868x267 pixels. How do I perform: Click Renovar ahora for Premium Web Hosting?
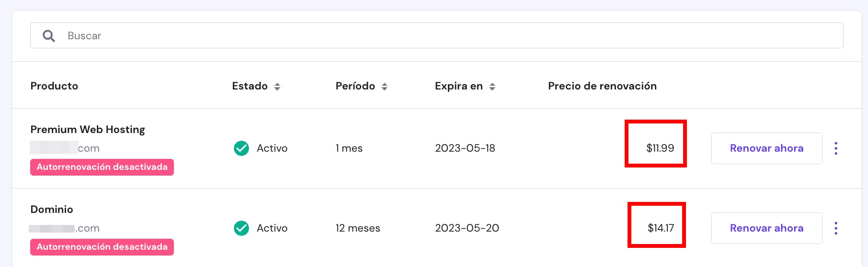766,148
